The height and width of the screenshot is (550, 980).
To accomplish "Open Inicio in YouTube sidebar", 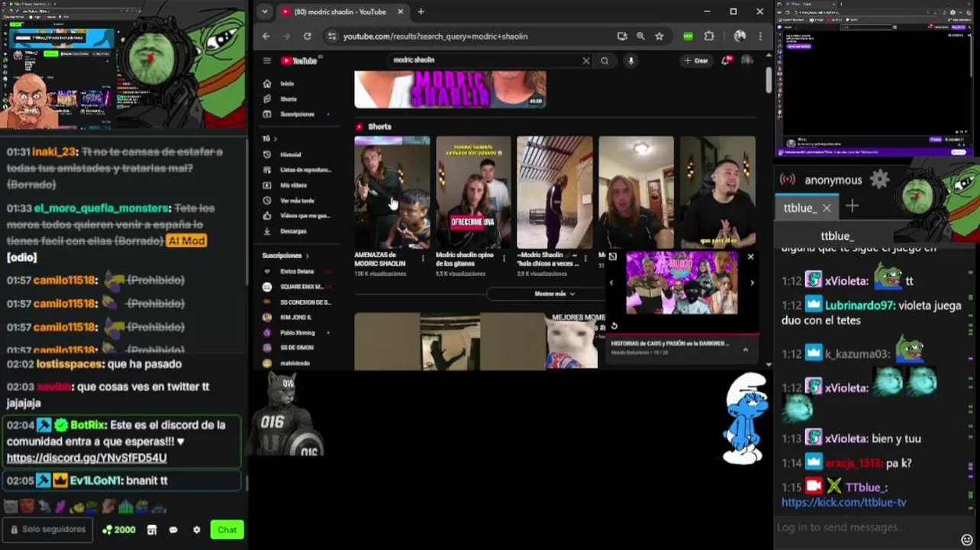I will (x=287, y=83).
